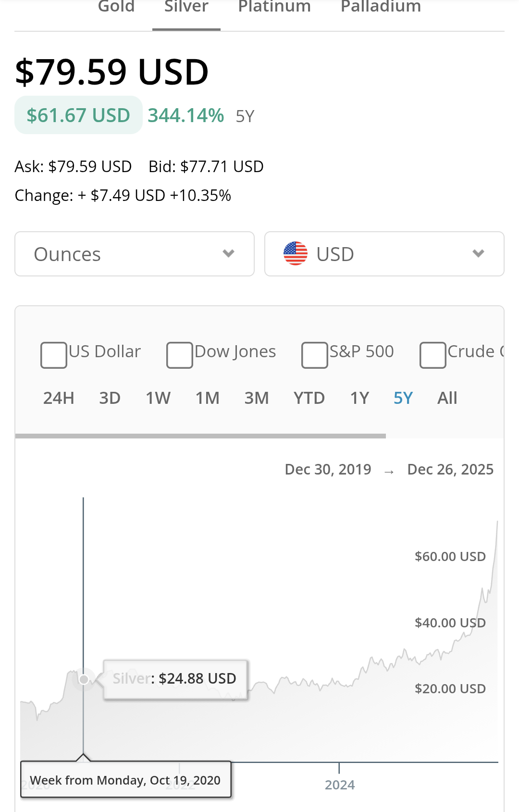The height and width of the screenshot is (812, 519).
Task: Open the Ounces weight unit dropdown
Action: 135,254
